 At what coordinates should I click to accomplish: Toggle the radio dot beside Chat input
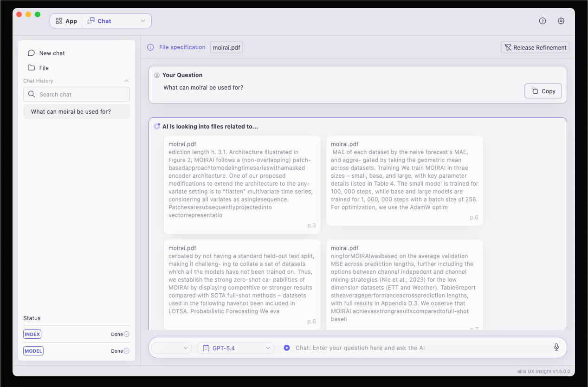[287, 348]
